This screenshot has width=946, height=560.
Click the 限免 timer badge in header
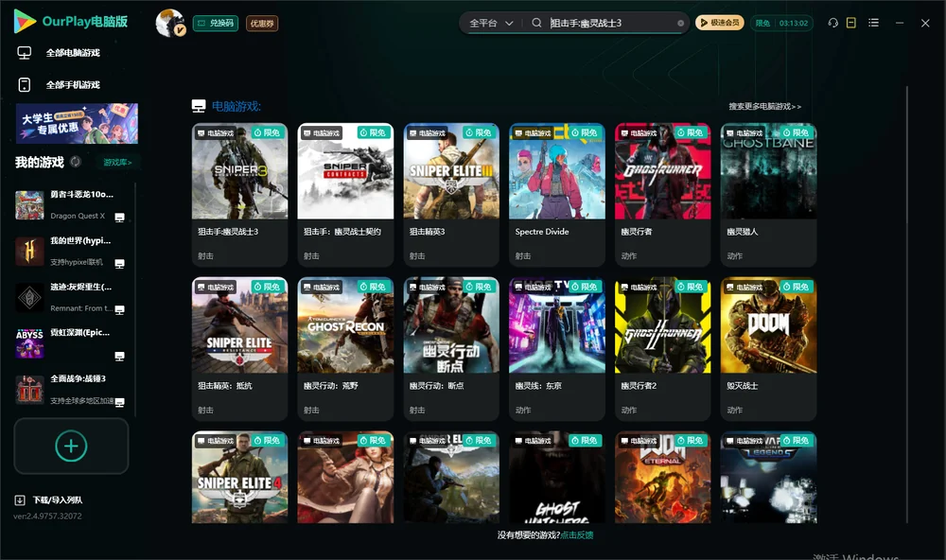[x=781, y=23]
